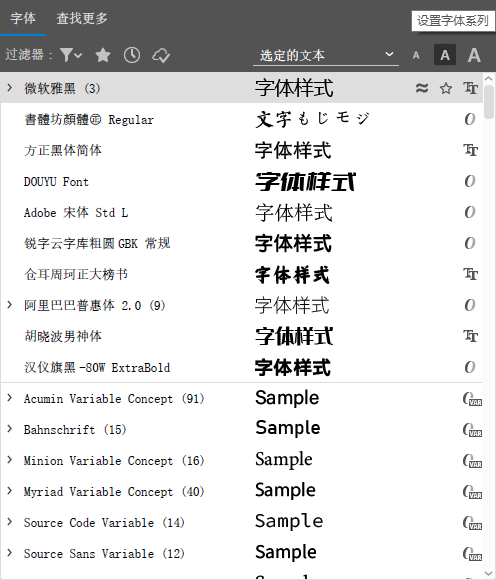Click the variable font icon beside Bahnschrift
The image size is (496, 580).
click(x=472, y=430)
